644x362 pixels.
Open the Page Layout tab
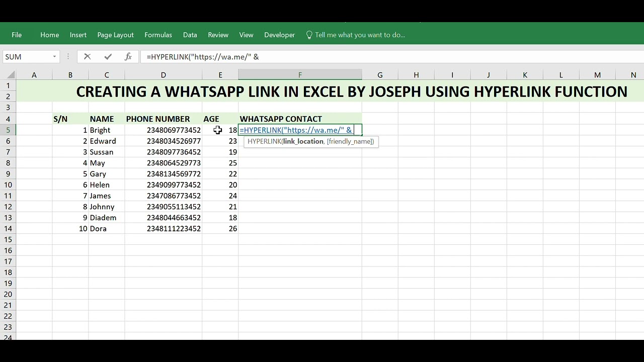115,35
